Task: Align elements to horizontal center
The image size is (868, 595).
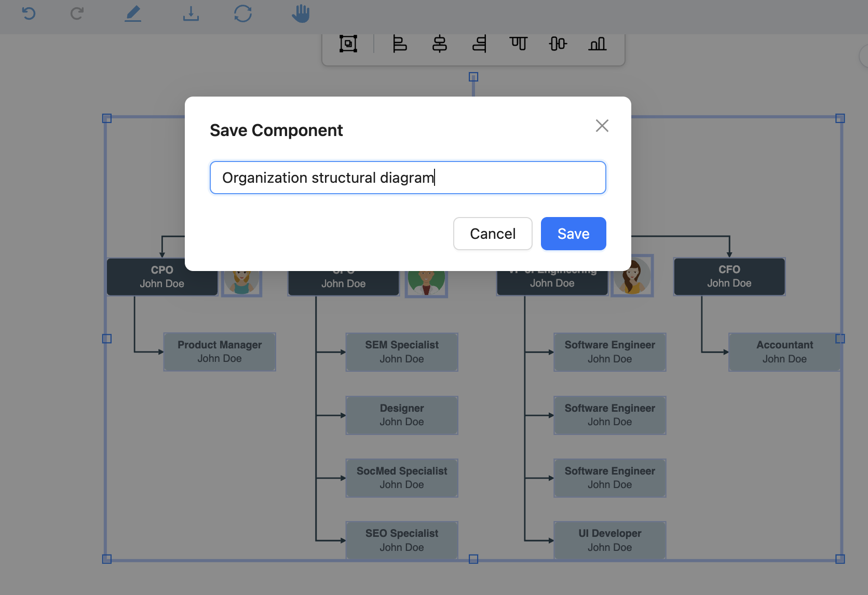Action: pos(439,44)
